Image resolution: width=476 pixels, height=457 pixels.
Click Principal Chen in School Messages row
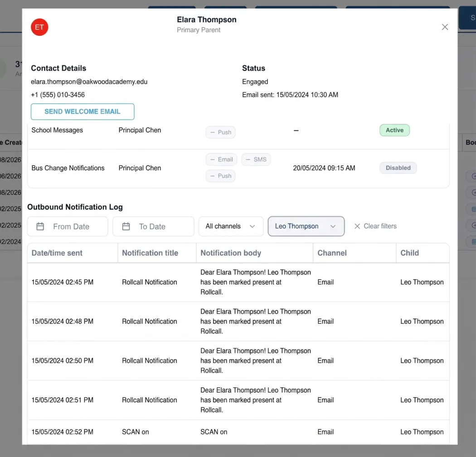(x=140, y=130)
